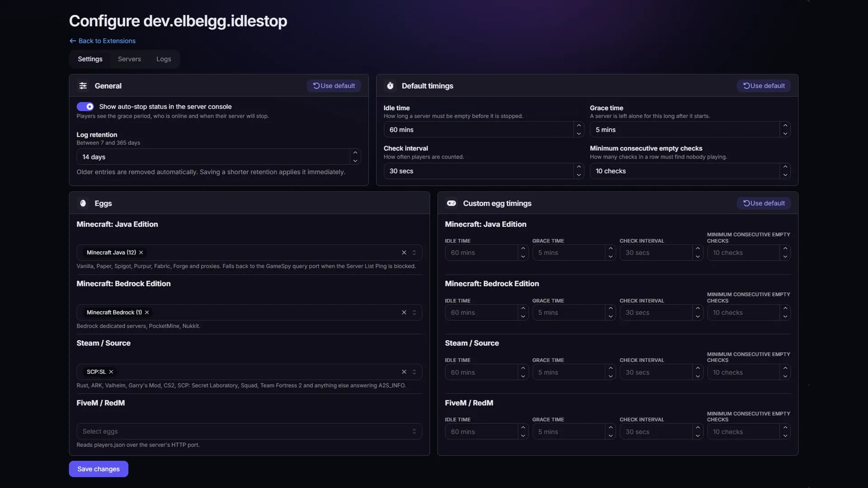868x488 pixels.
Task: Click the Custom egg timings gamepad icon
Action: (x=451, y=203)
